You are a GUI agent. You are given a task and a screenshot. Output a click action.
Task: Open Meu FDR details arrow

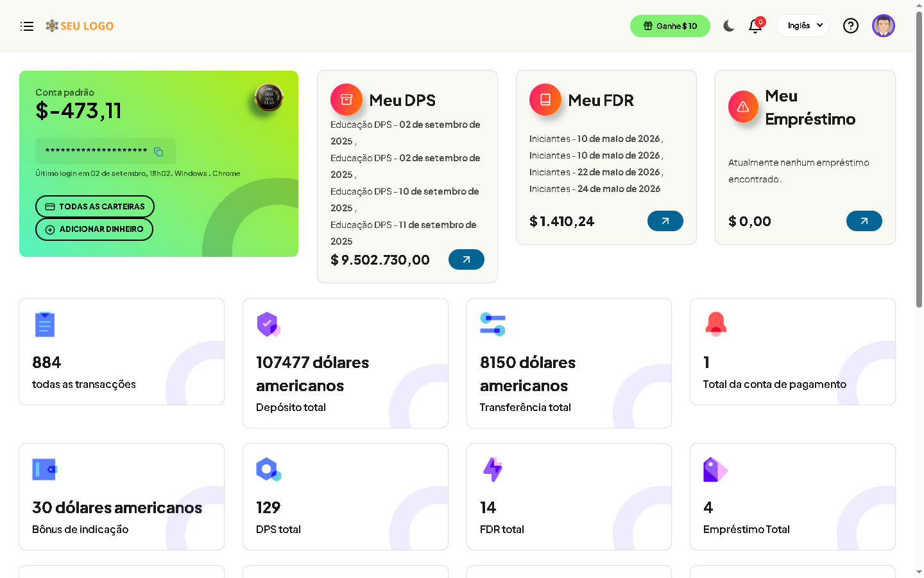[665, 221]
